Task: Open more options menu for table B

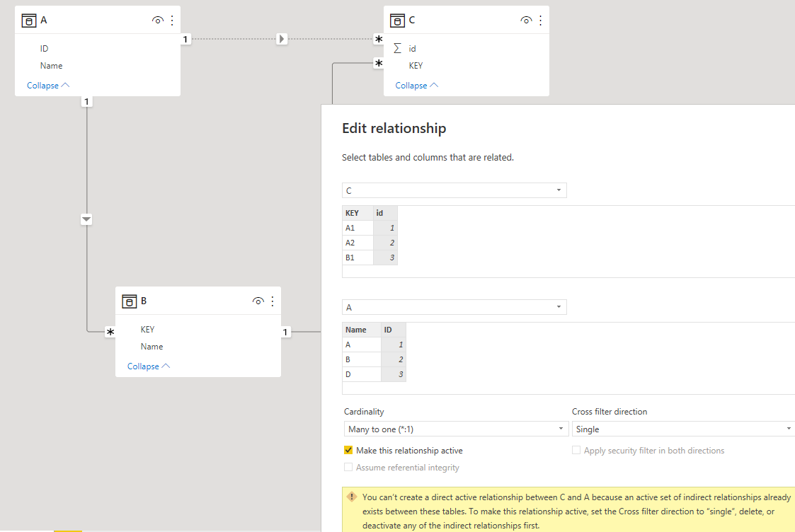Action: point(273,301)
